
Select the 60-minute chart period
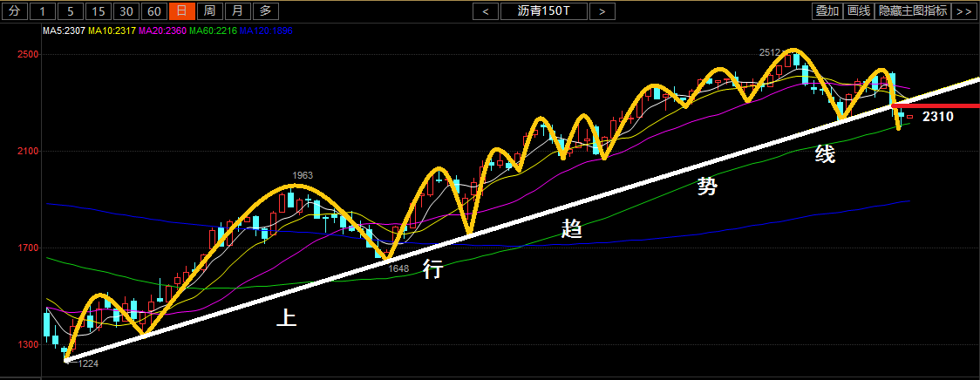coord(153,11)
